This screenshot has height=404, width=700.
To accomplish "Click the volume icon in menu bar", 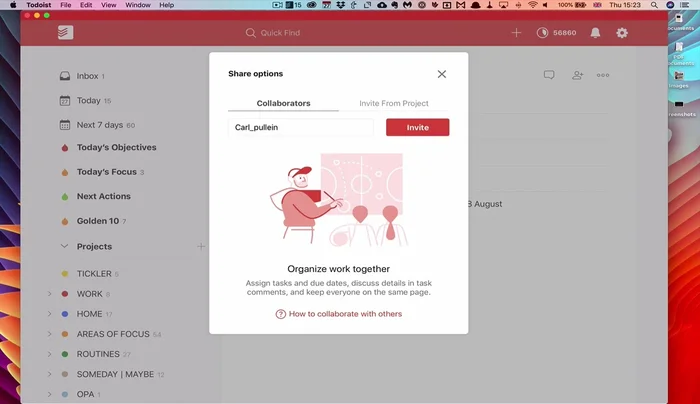I will pyautogui.click(x=545, y=5).
